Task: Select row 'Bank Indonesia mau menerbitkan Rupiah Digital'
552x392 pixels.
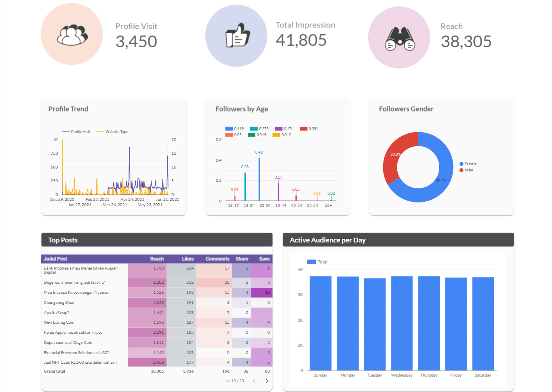Action: tap(157, 270)
